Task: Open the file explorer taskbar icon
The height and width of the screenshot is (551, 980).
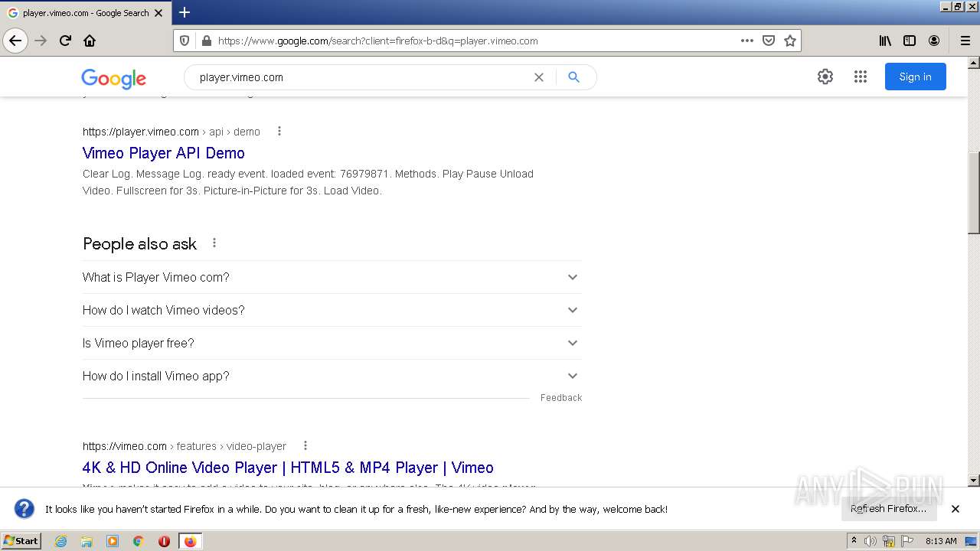Action: coord(87,541)
